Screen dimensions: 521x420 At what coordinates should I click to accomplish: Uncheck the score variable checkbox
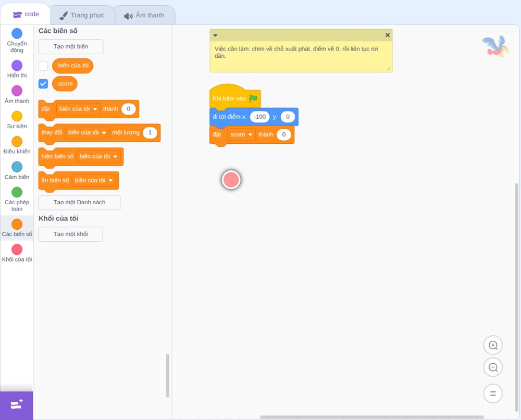pyautogui.click(x=43, y=84)
